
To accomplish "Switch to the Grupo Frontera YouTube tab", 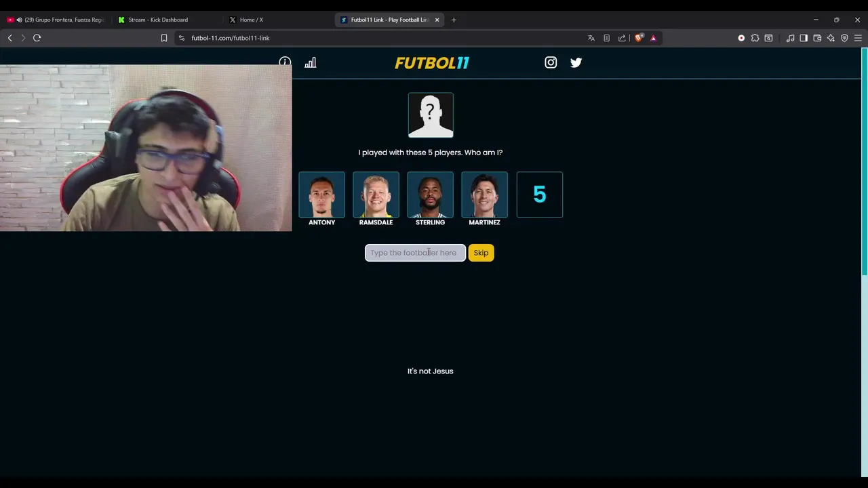I will [57, 20].
